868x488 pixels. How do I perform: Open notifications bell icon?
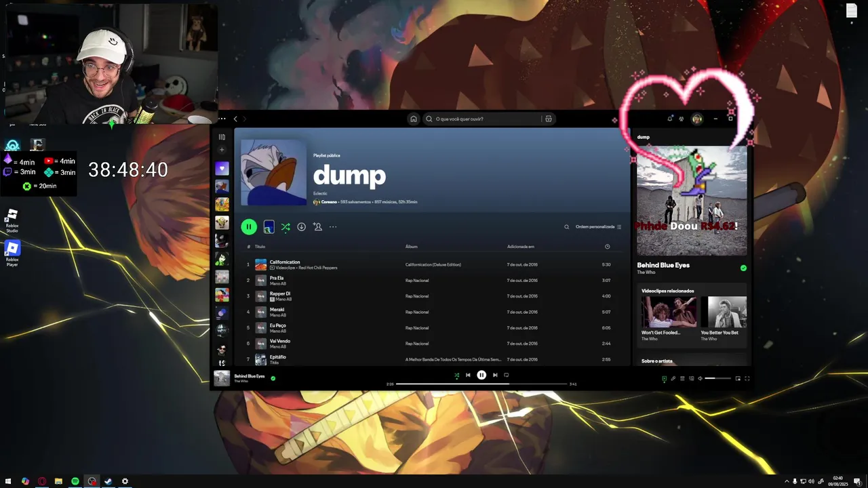pos(670,119)
